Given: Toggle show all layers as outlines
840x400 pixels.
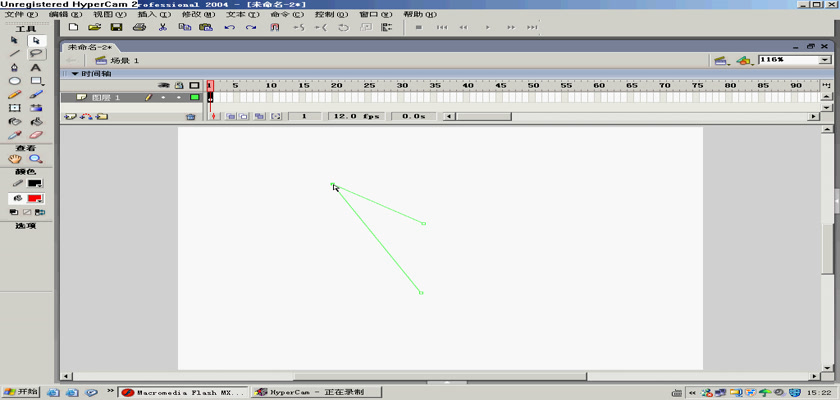Looking at the screenshot, I should click(x=194, y=85).
